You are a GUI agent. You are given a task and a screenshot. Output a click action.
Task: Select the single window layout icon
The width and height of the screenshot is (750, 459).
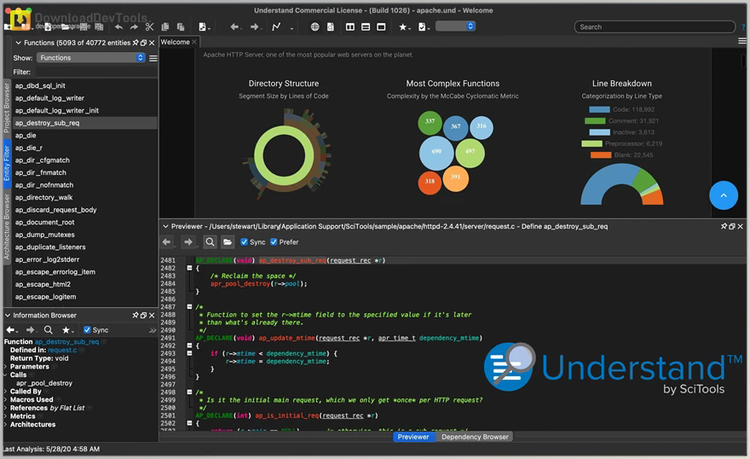[x=381, y=27]
